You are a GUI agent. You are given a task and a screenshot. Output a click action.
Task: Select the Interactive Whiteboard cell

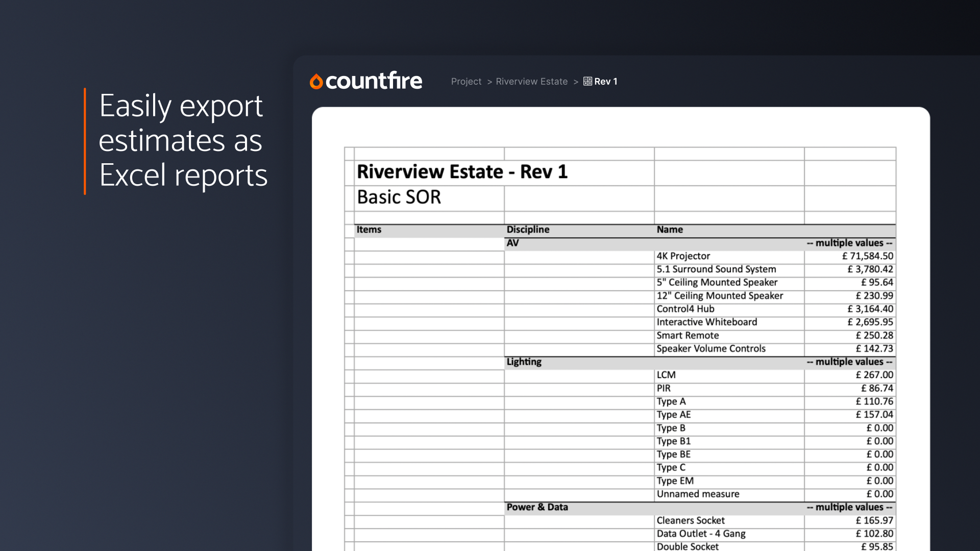pyautogui.click(x=707, y=322)
